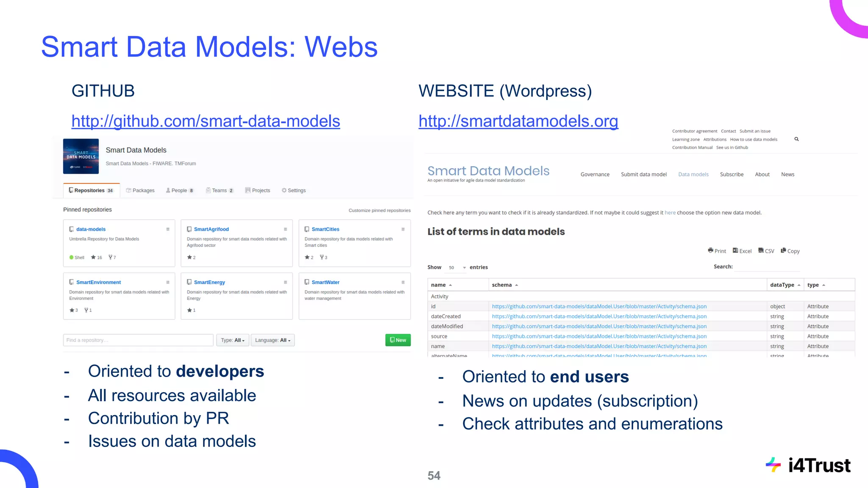The image size is (868, 488).
Task: Open the github.com/smart-data-models link
Action: click(206, 121)
